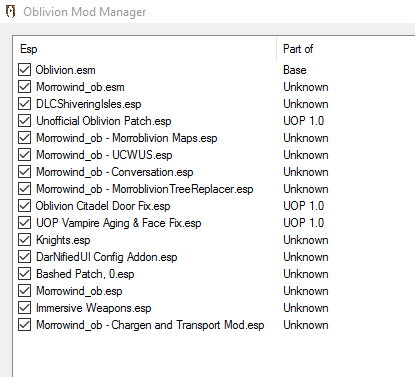Viewport: 415px width, 377px height.
Task: Select Immersive Weapons.esp file name
Action: click(x=94, y=308)
